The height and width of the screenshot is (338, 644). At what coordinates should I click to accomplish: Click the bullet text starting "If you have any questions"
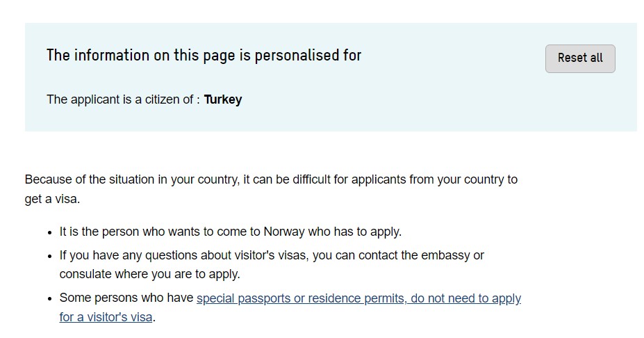pyautogui.click(x=272, y=255)
